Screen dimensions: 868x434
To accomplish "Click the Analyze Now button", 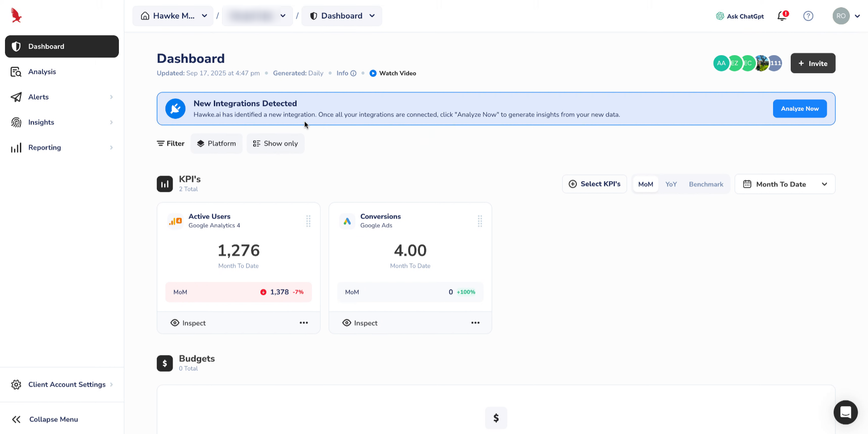I will 799,109.
